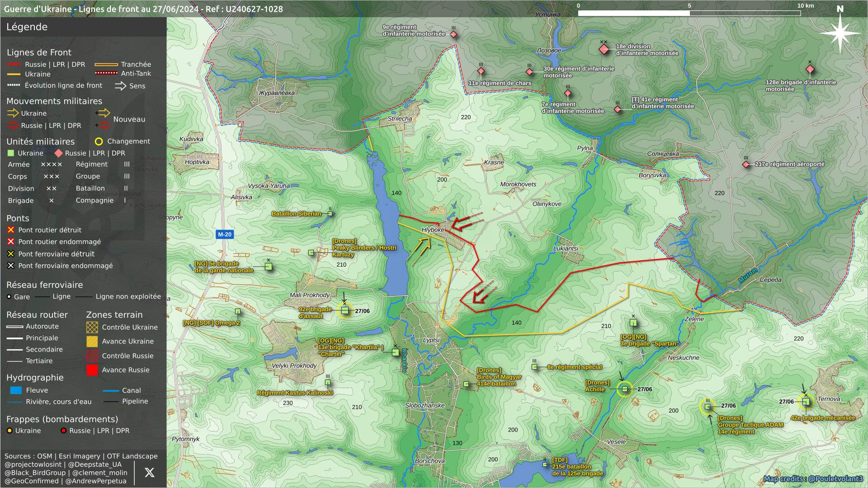Click the Bataillon Siberian green unit marker

click(330, 214)
